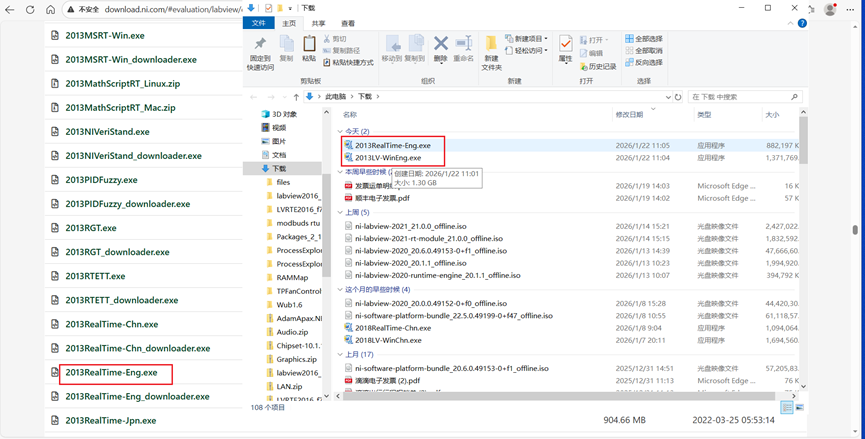
Task: Click the History (历史记录) icon
Action: point(585,67)
